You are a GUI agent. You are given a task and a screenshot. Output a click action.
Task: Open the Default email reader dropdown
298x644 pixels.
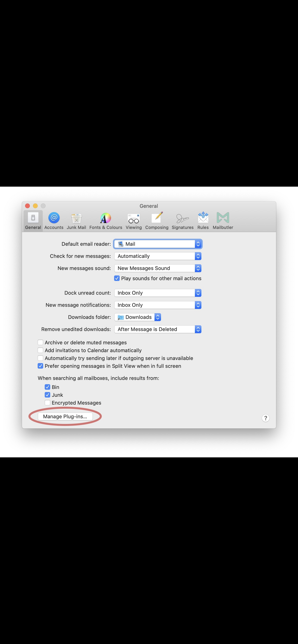pyautogui.click(x=158, y=244)
